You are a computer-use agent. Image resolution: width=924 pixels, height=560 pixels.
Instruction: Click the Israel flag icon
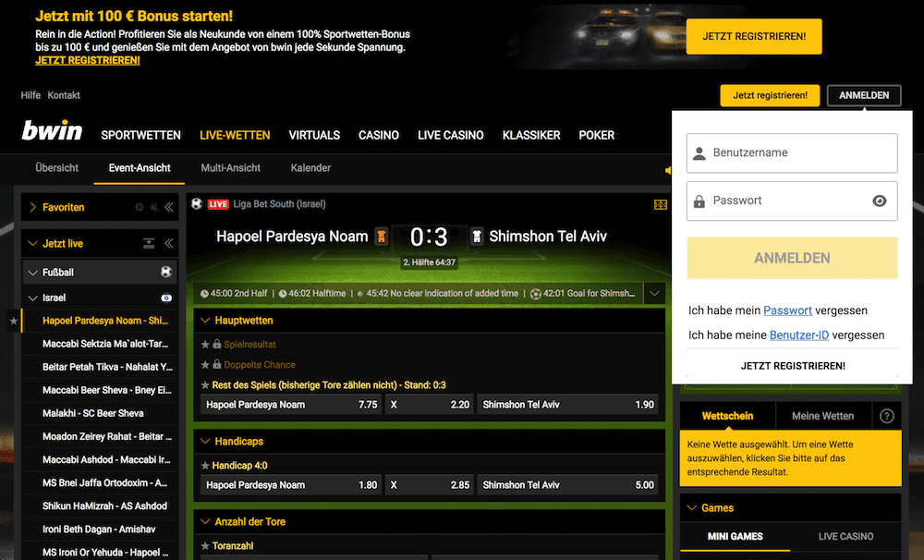pos(166,298)
